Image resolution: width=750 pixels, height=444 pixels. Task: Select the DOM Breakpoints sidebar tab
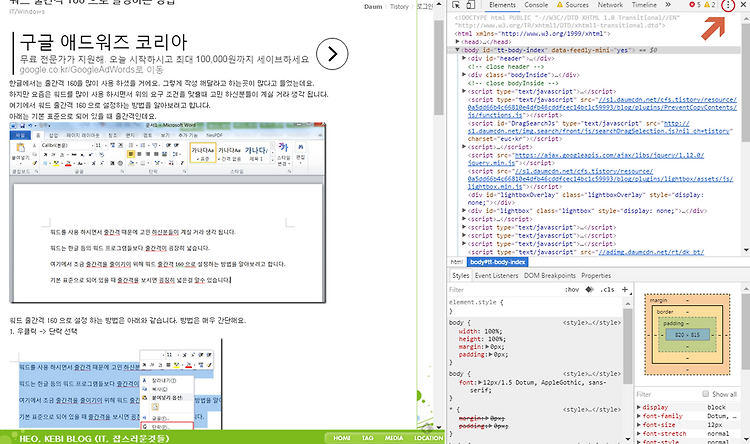click(x=550, y=276)
